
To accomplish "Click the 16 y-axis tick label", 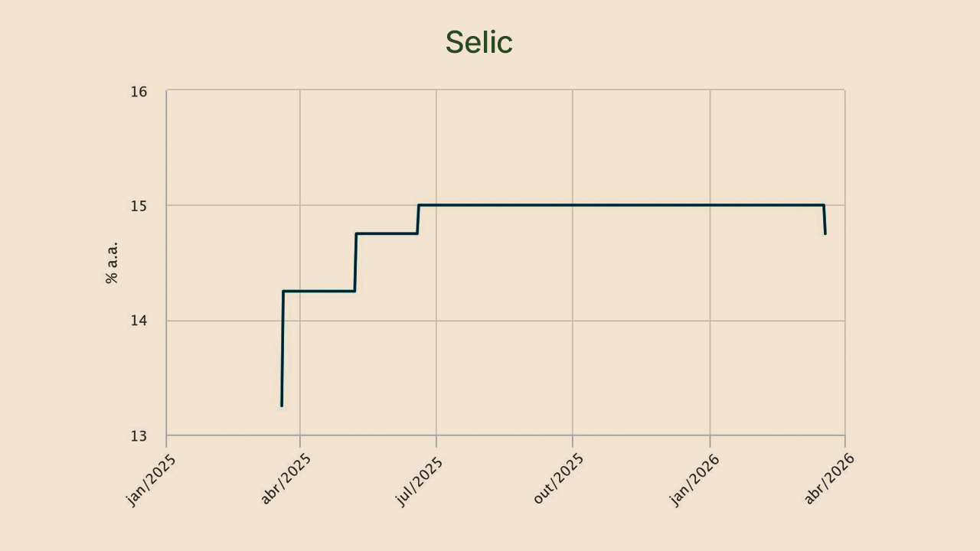I will click(138, 92).
